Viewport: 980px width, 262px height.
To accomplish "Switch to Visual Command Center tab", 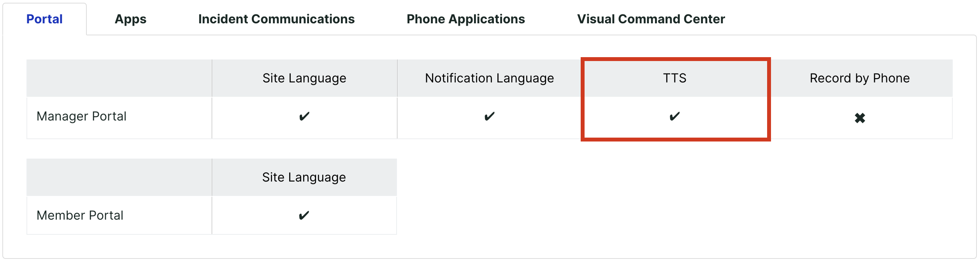I will (x=651, y=19).
